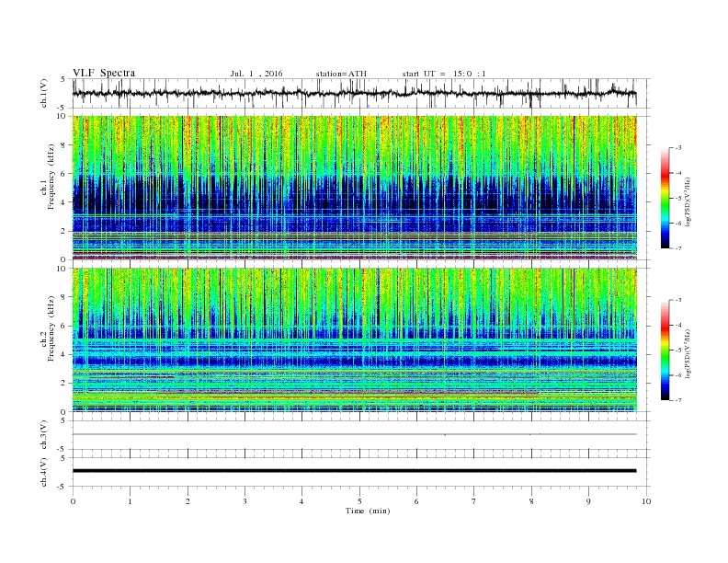Click time-axis tick label "10" at right end
728x563 pixels.
(x=646, y=501)
